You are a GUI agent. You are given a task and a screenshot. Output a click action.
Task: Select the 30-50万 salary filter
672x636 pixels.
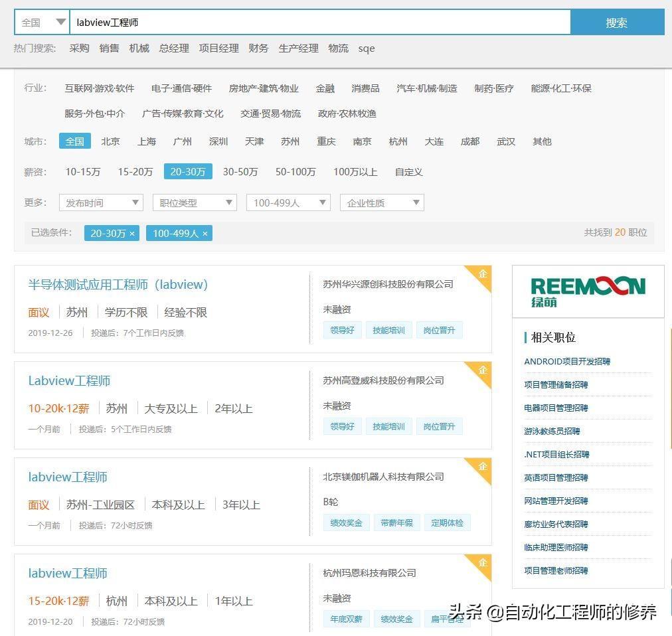240,172
